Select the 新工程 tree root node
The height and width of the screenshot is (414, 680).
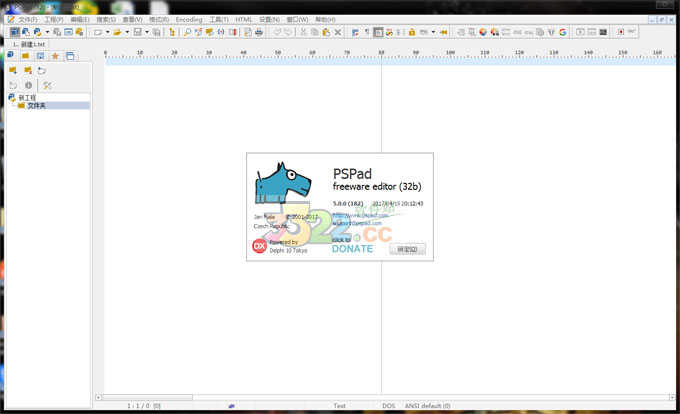click(27, 98)
